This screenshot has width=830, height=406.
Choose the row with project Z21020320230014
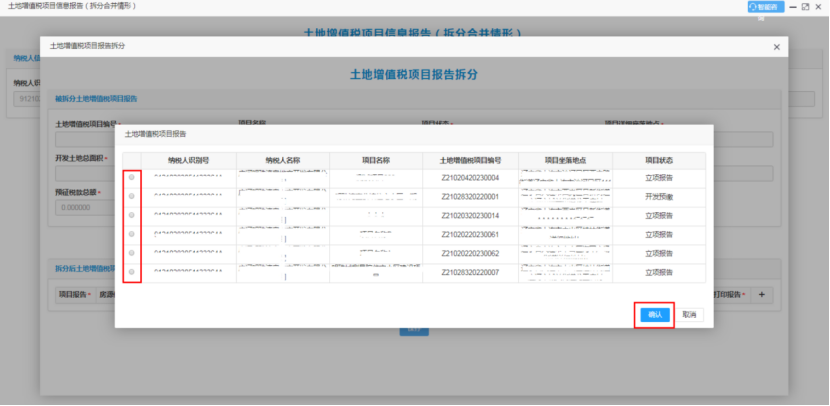pyautogui.click(x=132, y=215)
